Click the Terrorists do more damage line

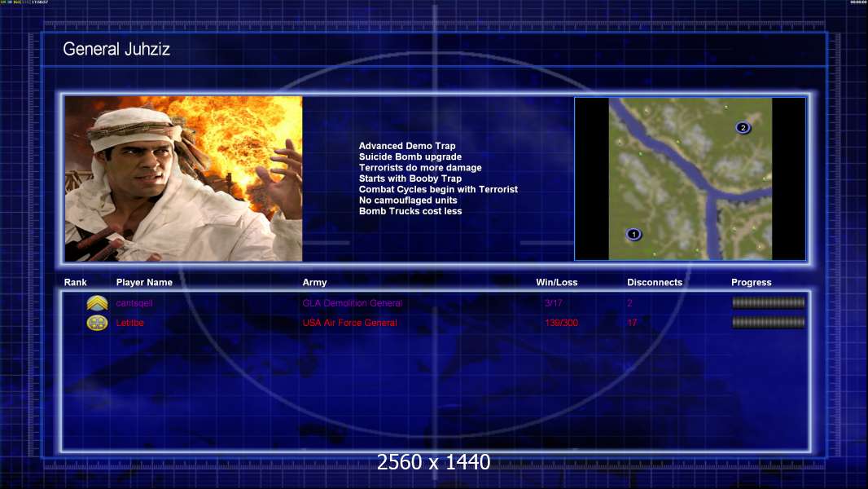pyautogui.click(x=420, y=167)
